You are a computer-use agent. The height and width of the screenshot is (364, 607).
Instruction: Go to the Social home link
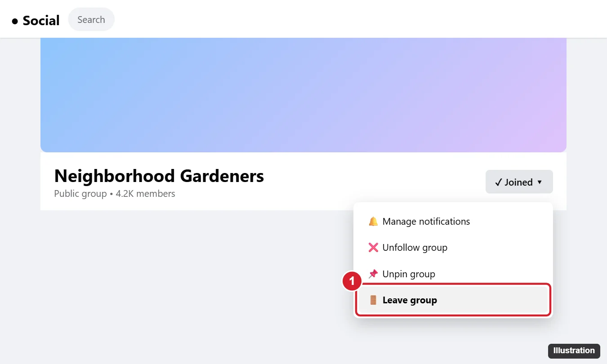click(36, 20)
